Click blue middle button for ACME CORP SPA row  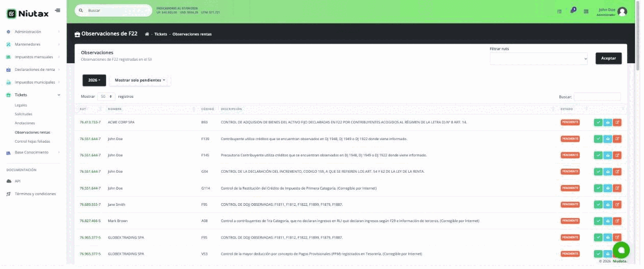(608, 122)
